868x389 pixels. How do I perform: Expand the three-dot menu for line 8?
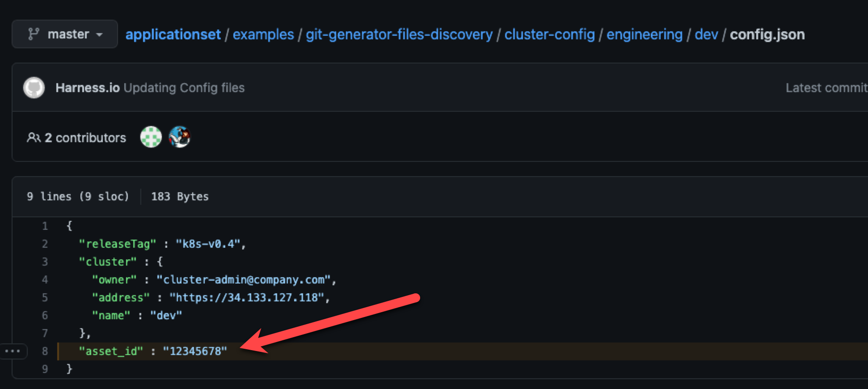click(13, 351)
